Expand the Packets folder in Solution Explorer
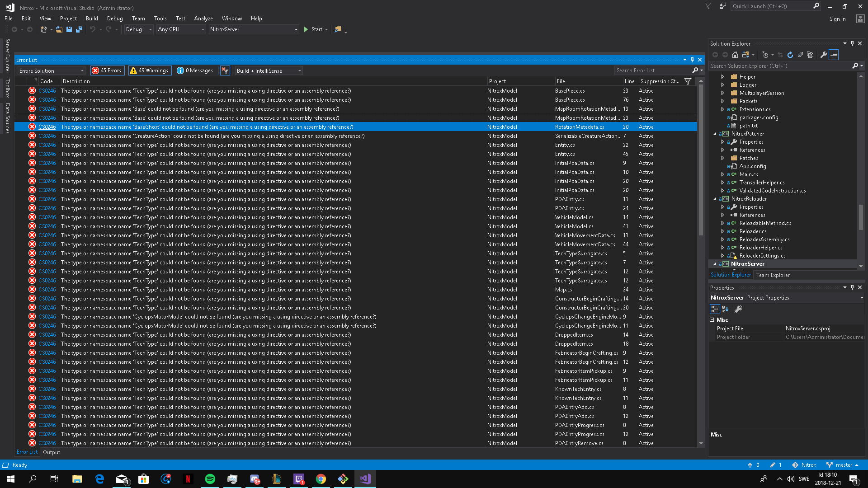The image size is (868, 488). click(x=723, y=101)
